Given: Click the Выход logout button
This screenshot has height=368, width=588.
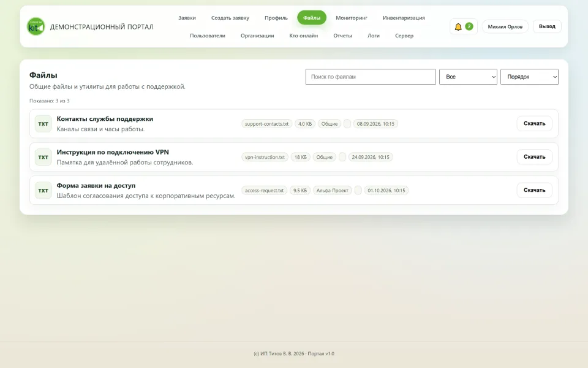Looking at the screenshot, I should point(547,26).
